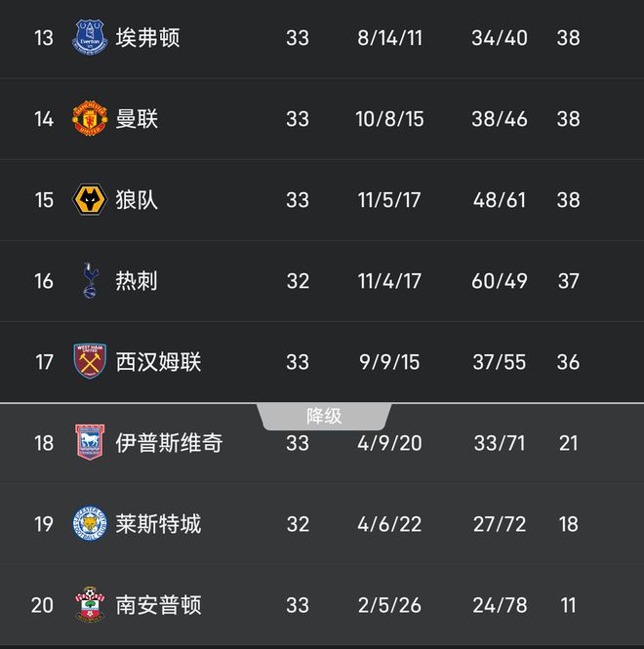The height and width of the screenshot is (649, 644).
Task: Tap the West Ham crossed hammers crest
Action: point(90,361)
